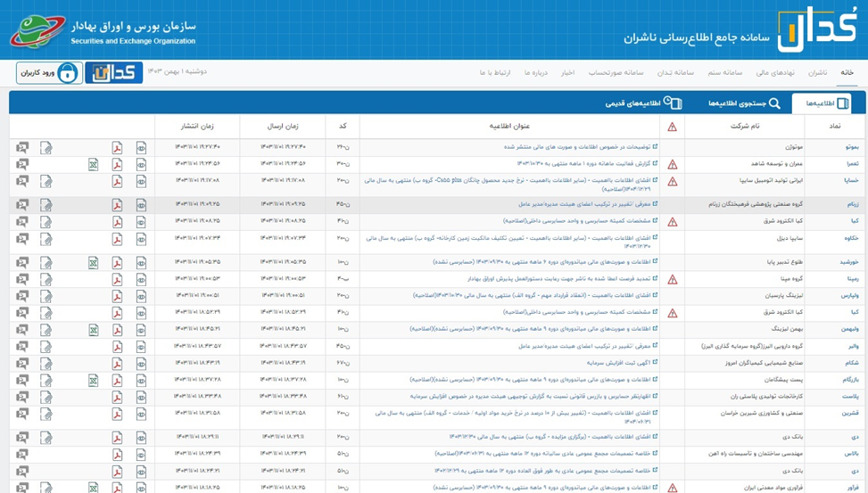Go to the نهادهای مالی menu
The width and height of the screenshot is (868, 493).
coord(775,73)
